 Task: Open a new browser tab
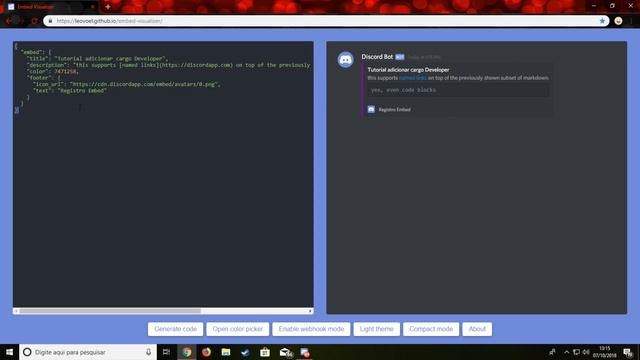(x=108, y=7)
